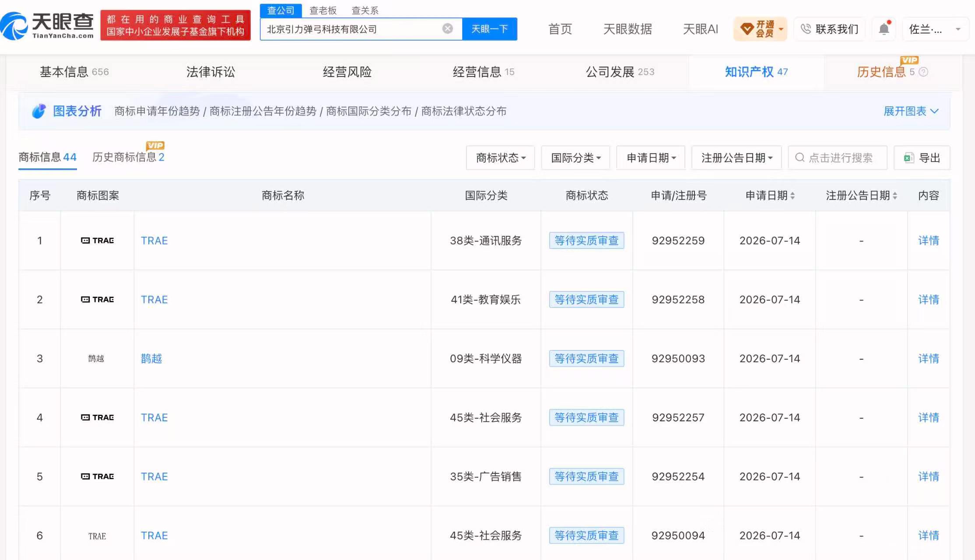The image size is (975, 560).
Task: Click 导出 to export the list
Action: (922, 157)
